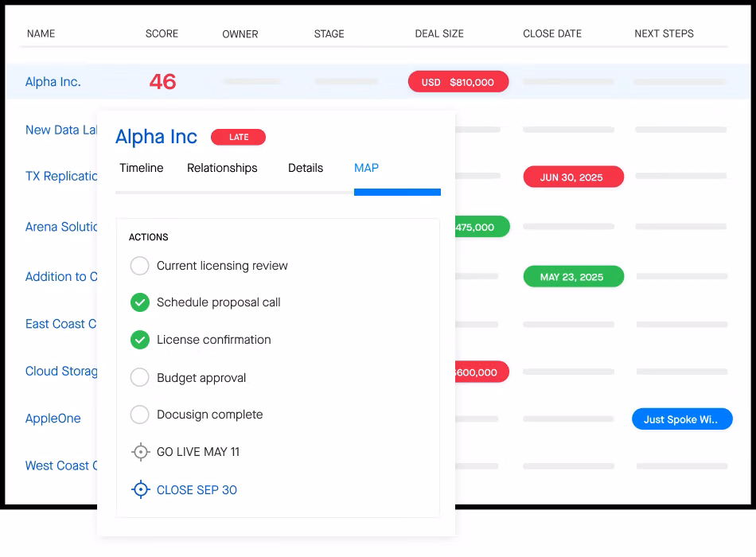Click the JUN 30, 2025 close date badge
This screenshot has height=557, width=756.
(573, 177)
